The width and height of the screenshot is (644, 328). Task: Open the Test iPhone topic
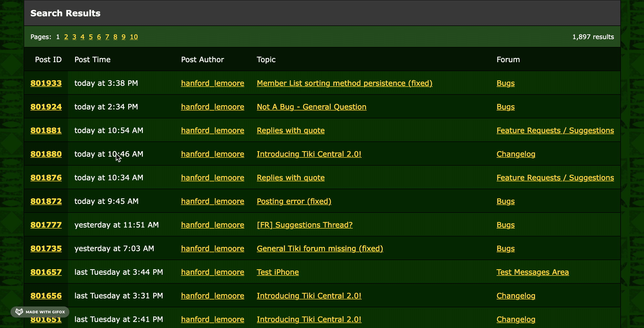click(278, 272)
